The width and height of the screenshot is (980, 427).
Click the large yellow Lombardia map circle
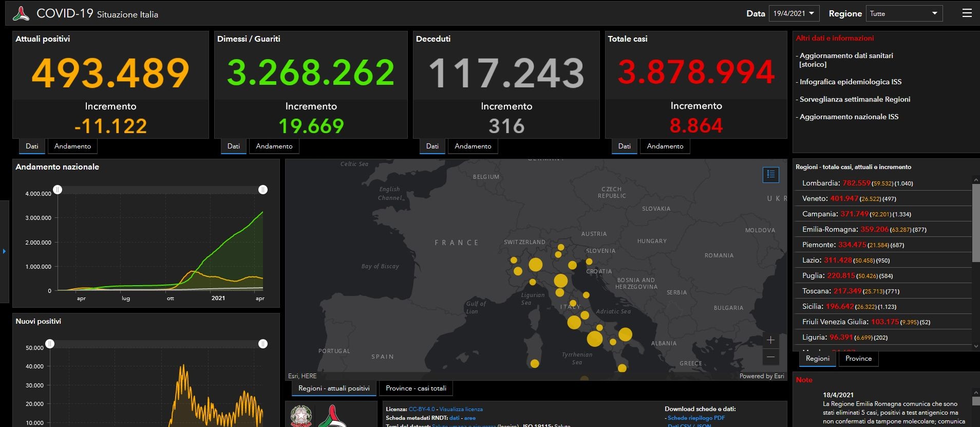tap(535, 265)
